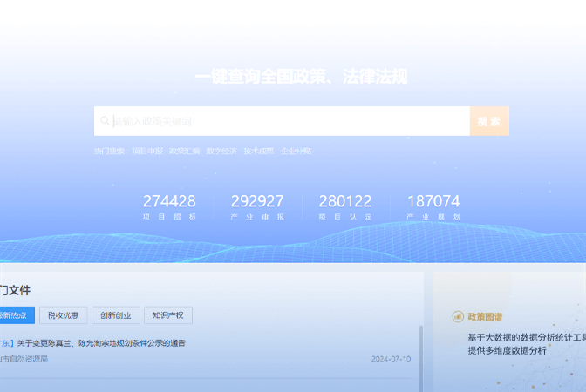Switch to the 创新创业 tab
586x392 pixels.
[115, 315]
